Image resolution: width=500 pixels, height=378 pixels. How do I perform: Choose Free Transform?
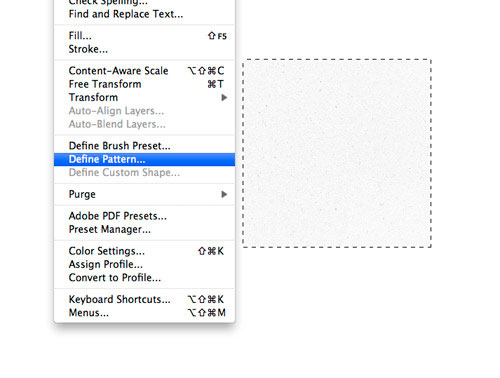(144, 84)
